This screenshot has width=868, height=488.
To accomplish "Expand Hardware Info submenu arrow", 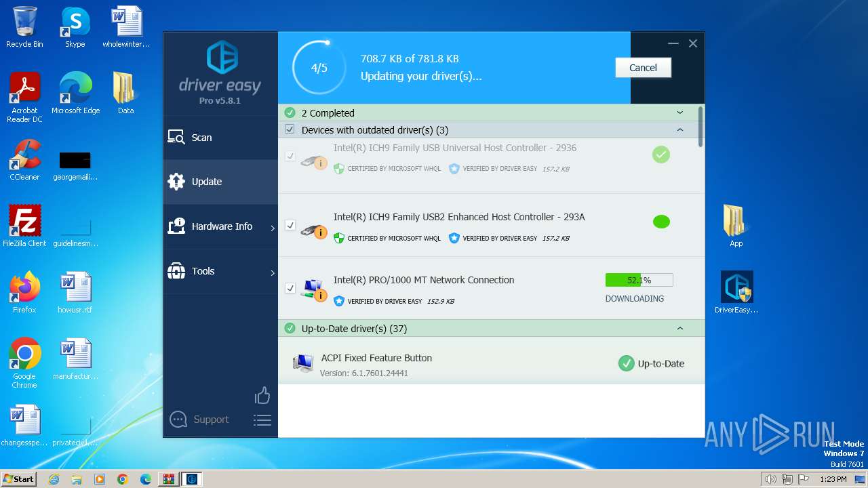I will tap(273, 228).
